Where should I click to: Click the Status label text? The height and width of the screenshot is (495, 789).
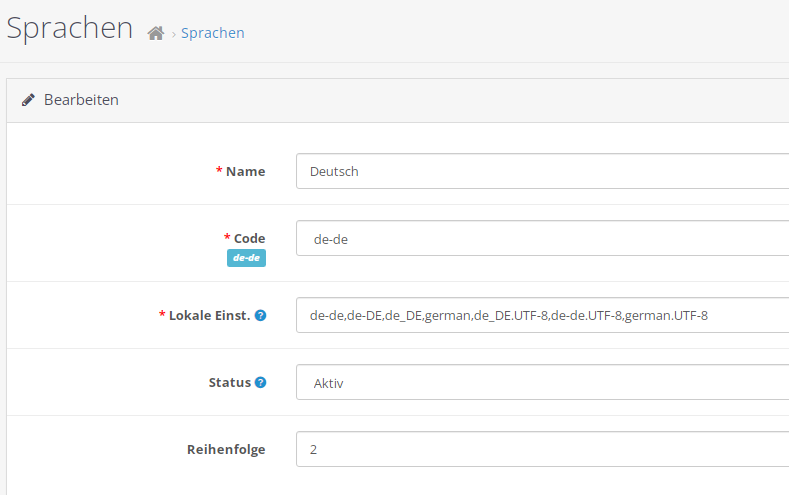pyautogui.click(x=229, y=382)
